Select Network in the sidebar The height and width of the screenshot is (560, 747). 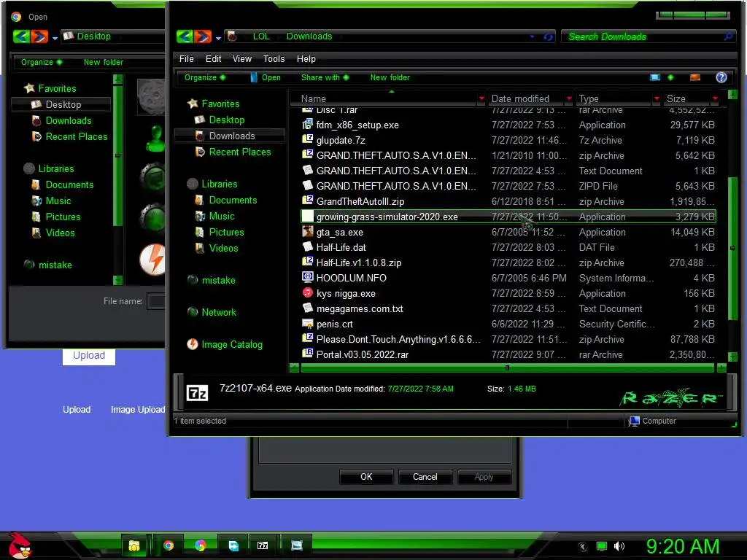(x=219, y=312)
